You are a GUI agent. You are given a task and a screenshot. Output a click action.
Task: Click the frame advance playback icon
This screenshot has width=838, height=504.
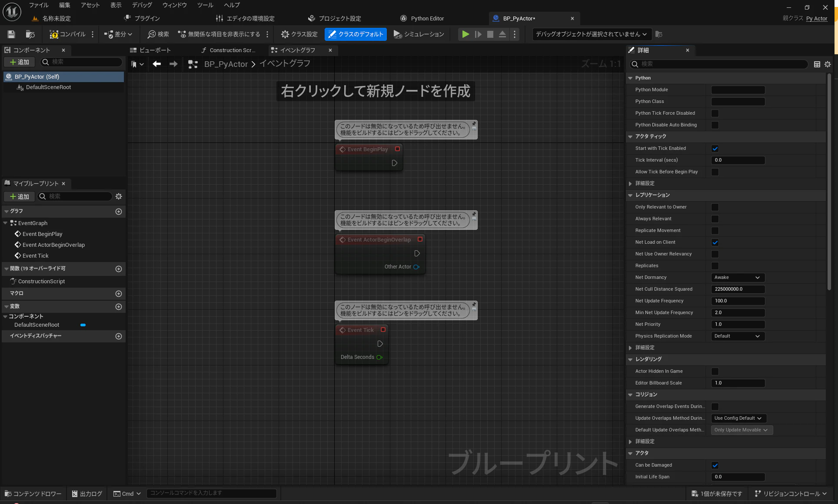pos(478,34)
